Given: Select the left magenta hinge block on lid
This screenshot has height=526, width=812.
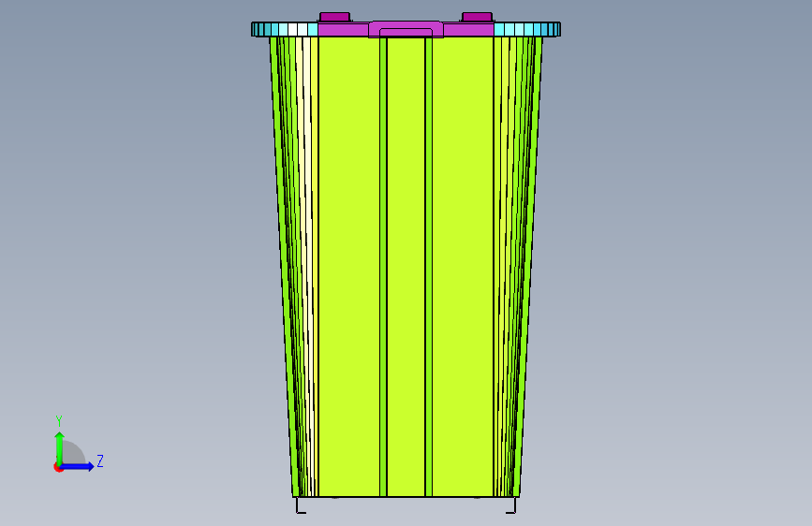Looking at the screenshot, I should coord(334,17).
